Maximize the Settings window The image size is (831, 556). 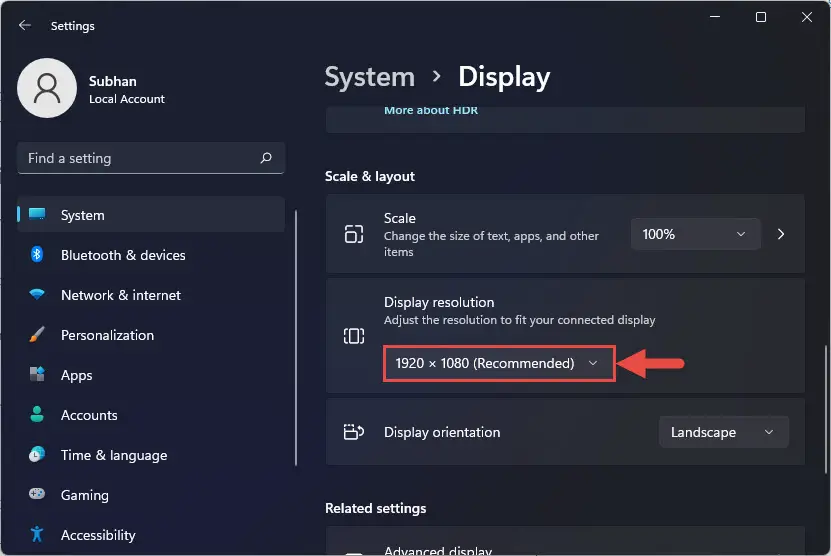pyautogui.click(x=761, y=17)
